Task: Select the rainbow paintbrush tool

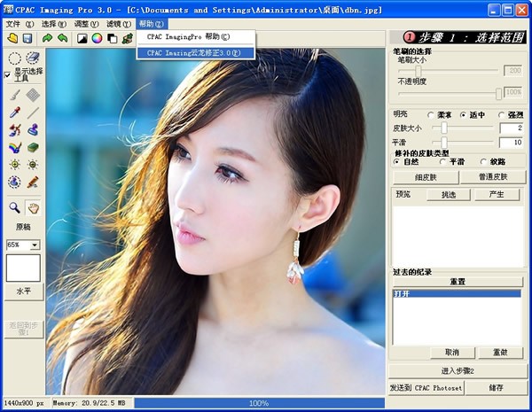Action: coord(14,147)
